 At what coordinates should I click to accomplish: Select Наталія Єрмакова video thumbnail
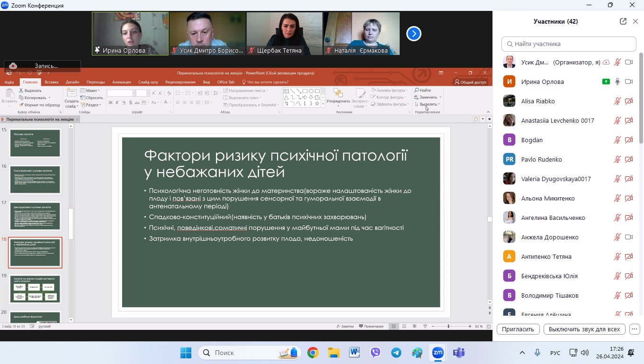tap(362, 34)
